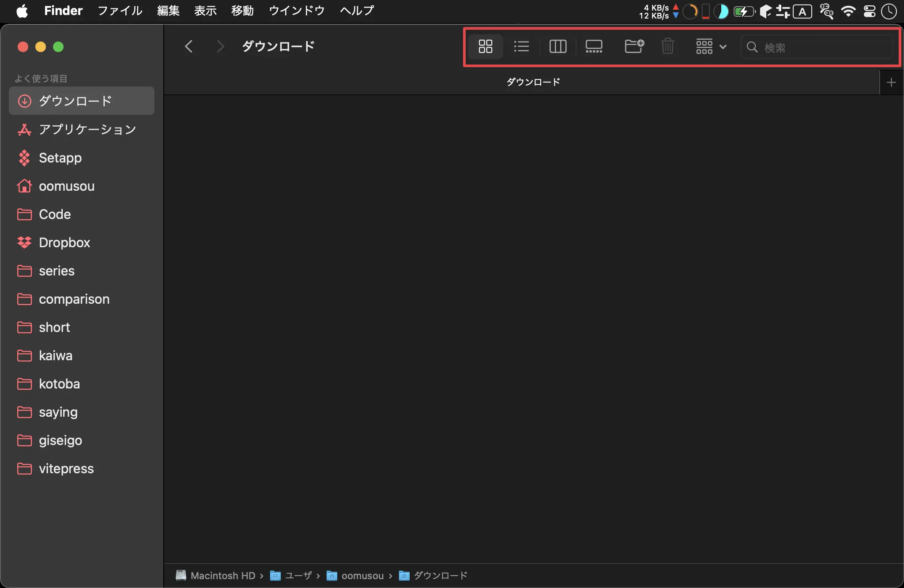Click the white cube menu bar icon
This screenshot has height=588, width=904.
click(765, 11)
